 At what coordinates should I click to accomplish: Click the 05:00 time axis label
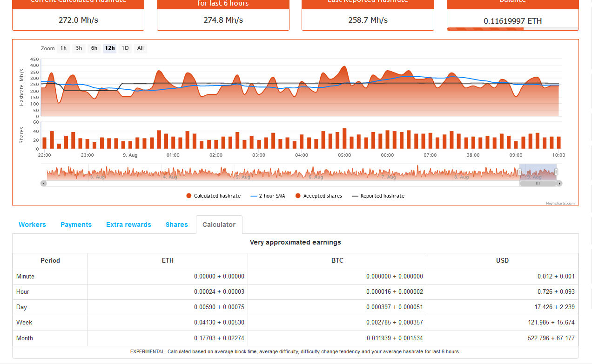[x=344, y=155]
